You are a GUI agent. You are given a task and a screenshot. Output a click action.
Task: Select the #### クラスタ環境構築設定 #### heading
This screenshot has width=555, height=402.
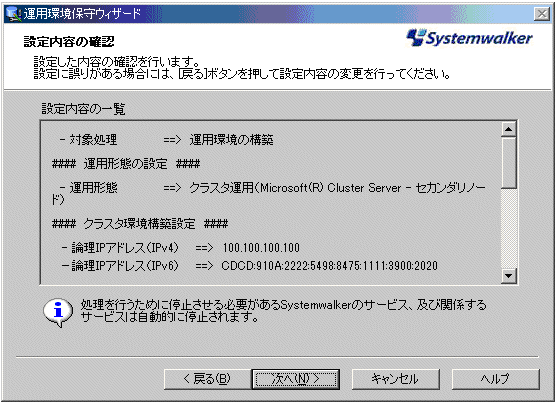pos(140,224)
